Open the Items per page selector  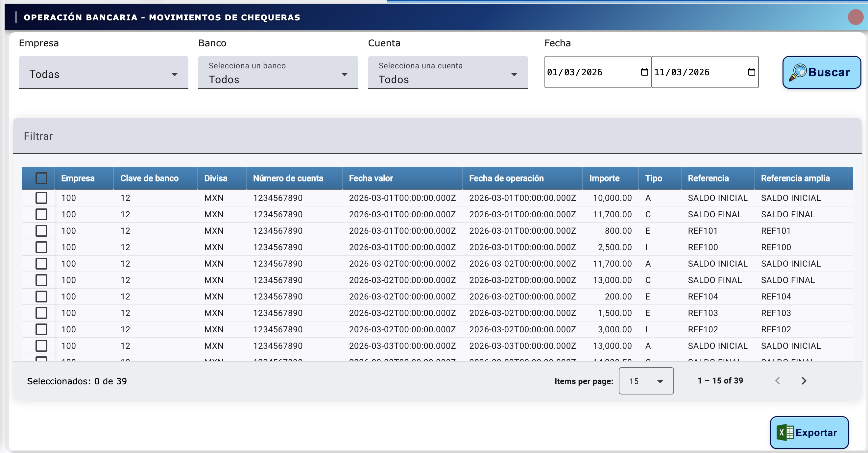tap(646, 381)
